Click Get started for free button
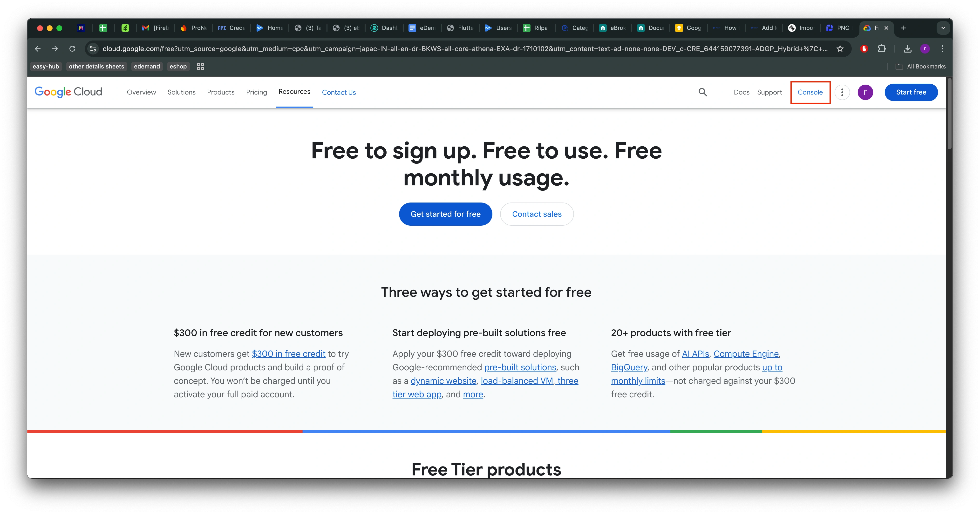The height and width of the screenshot is (514, 980). 445,214
